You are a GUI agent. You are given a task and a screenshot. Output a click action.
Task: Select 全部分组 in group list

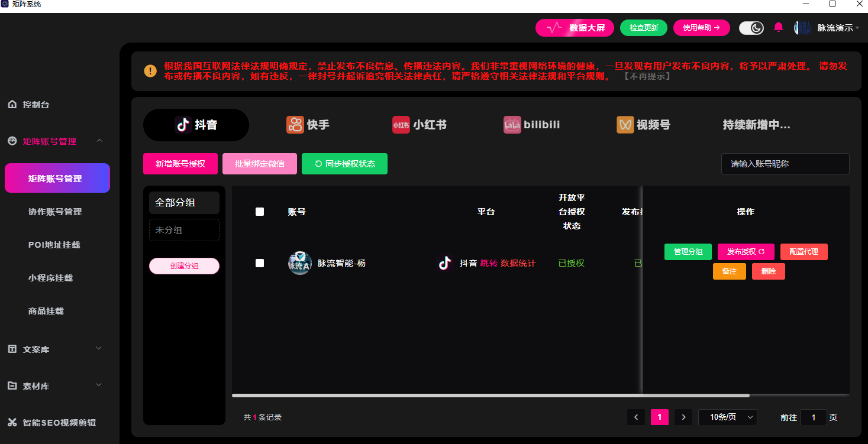184,202
